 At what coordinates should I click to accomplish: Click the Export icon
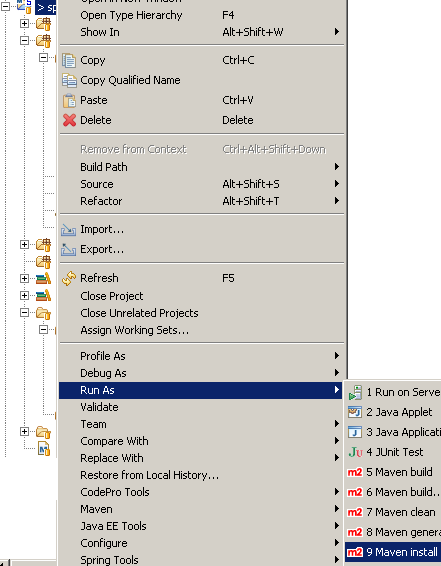(69, 249)
